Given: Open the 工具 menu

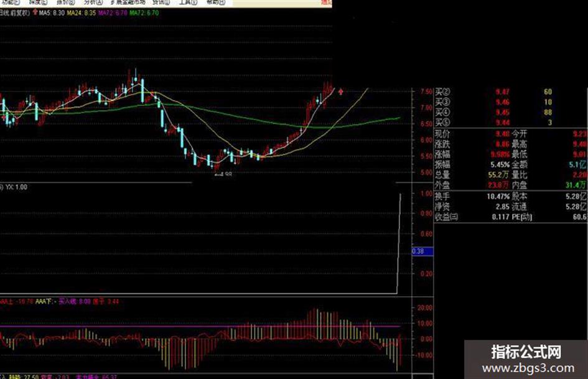Looking at the screenshot, I should click(x=188, y=2).
